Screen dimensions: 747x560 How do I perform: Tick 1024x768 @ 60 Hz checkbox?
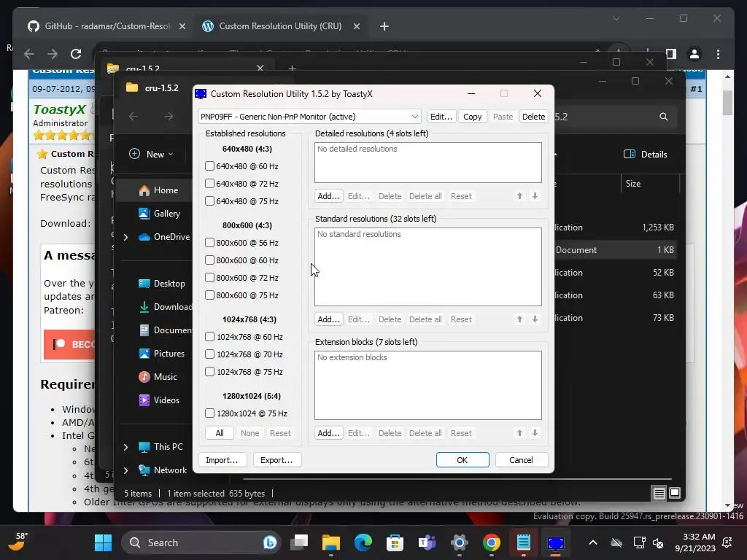coord(209,337)
